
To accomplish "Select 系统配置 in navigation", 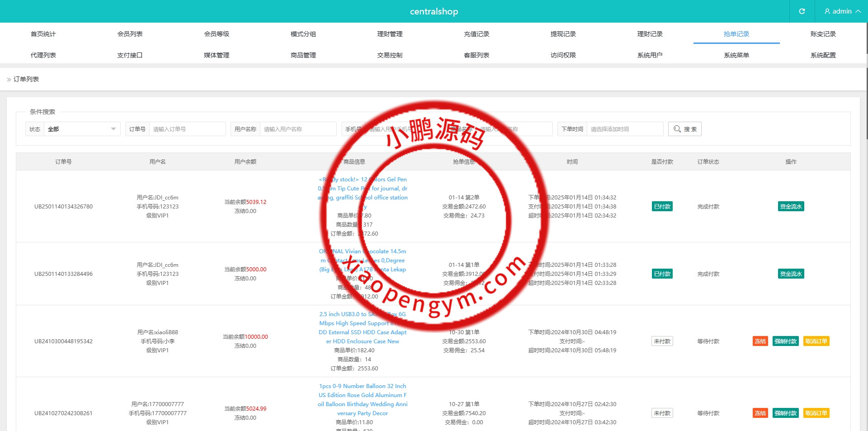I will [823, 55].
